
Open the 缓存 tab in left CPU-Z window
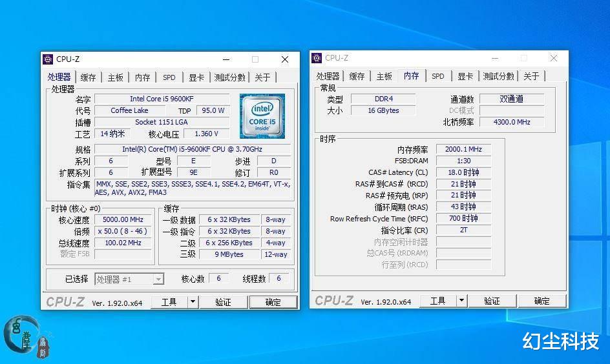89,77
